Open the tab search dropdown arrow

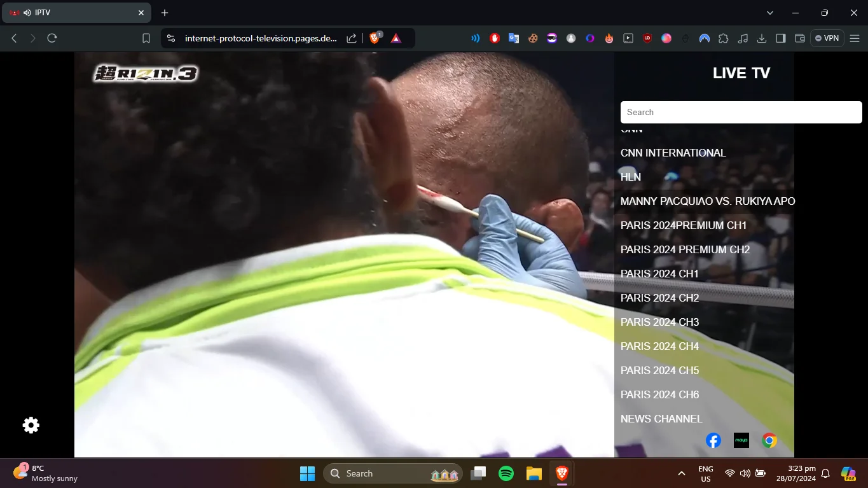tap(770, 13)
